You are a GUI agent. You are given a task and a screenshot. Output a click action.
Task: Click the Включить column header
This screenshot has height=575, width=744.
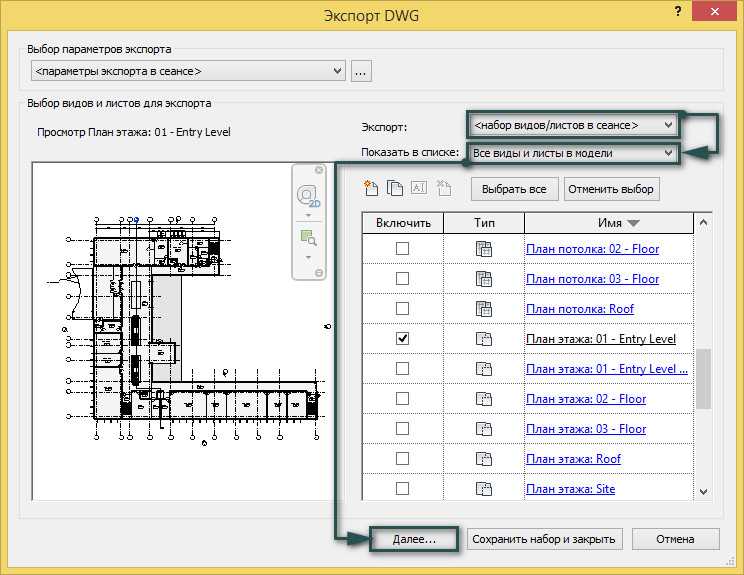coord(403,223)
